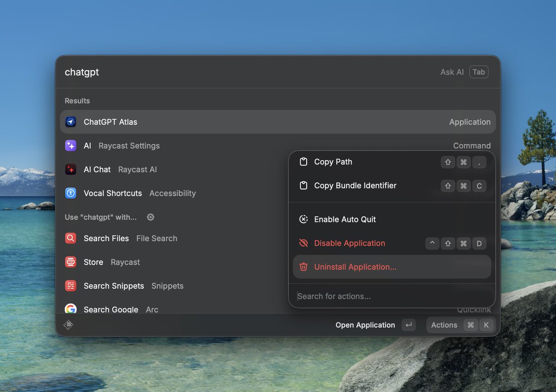Image resolution: width=556 pixels, height=392 pixels.
Task: Click the return key icon beside Open Application
Action: [409, 325]
